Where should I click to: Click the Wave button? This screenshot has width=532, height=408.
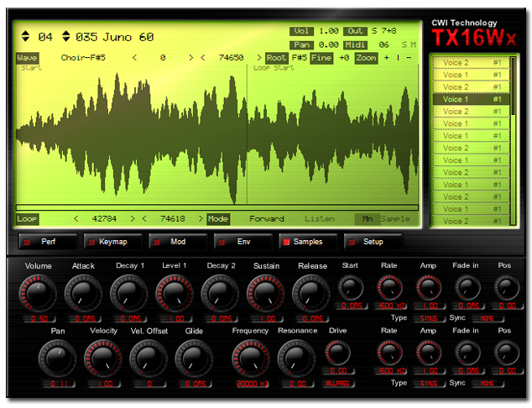tap(27, 58)
